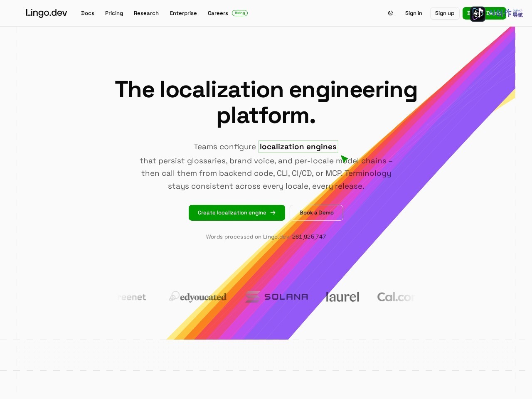Click Create localization engine button
532x399 pixels.
click(237, 213)
